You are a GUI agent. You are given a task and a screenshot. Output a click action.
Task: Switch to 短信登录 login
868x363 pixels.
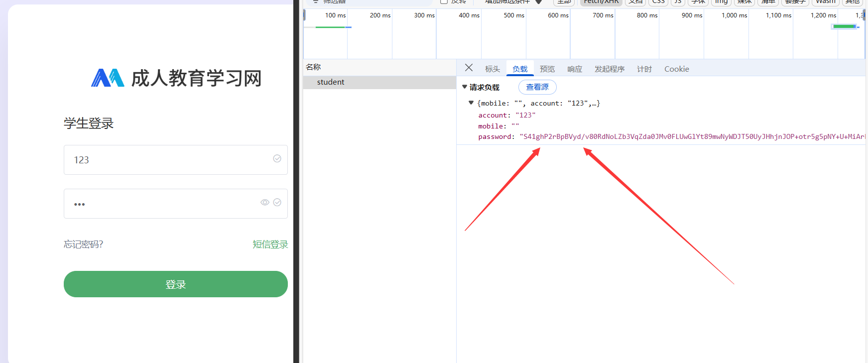(x=270, y=244)
